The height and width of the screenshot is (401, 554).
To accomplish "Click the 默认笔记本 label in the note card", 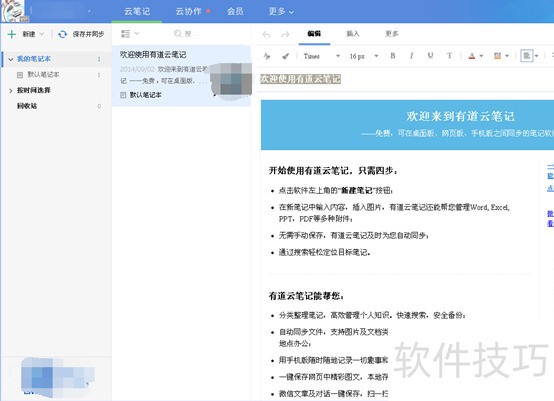I will tap(146, 95).
